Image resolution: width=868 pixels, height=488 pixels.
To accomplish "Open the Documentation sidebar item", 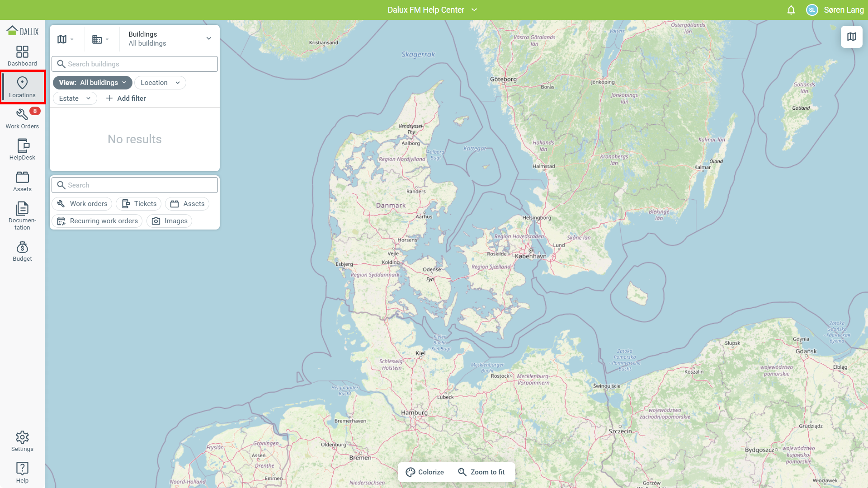I will (x=22, y=216).
